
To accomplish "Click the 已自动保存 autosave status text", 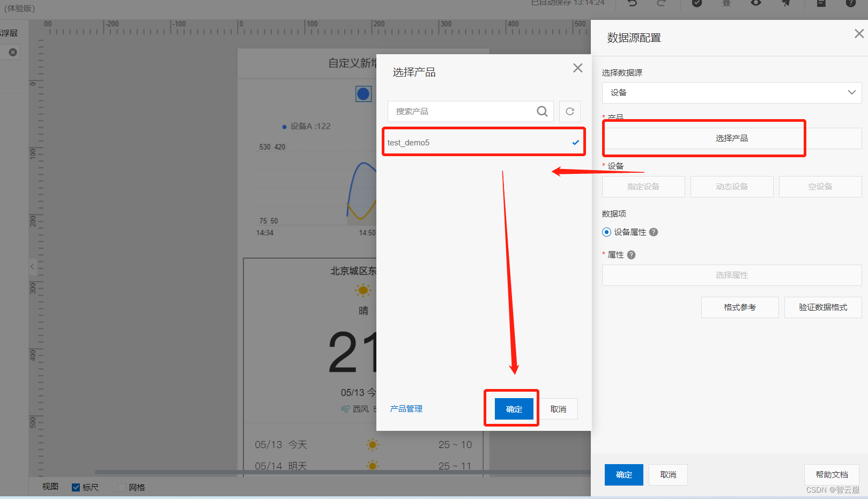I will [568, 3].
